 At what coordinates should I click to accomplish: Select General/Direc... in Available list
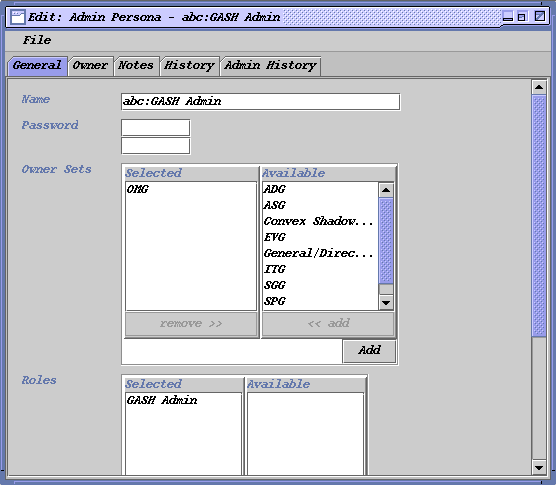pos(320,253)
